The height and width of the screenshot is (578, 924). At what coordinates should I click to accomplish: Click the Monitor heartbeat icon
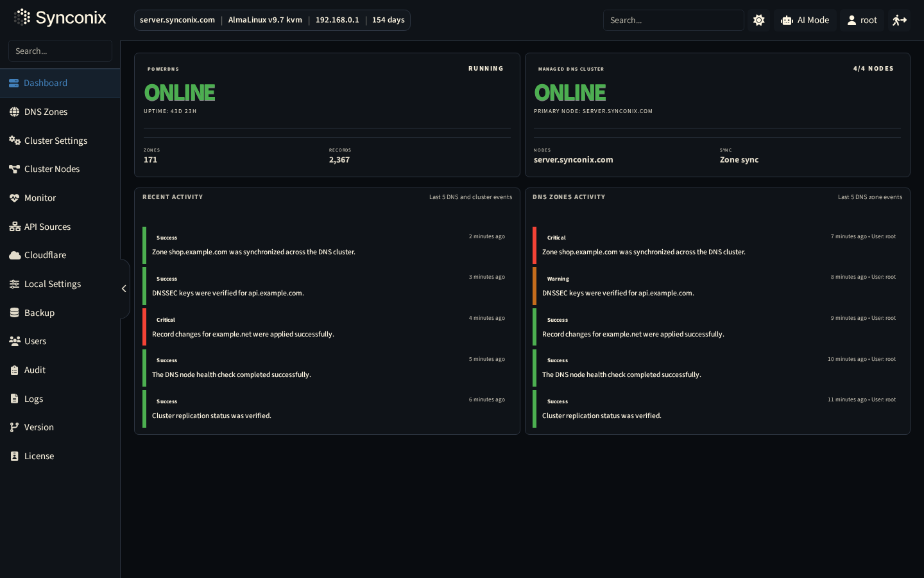click(x=14, y=198)
